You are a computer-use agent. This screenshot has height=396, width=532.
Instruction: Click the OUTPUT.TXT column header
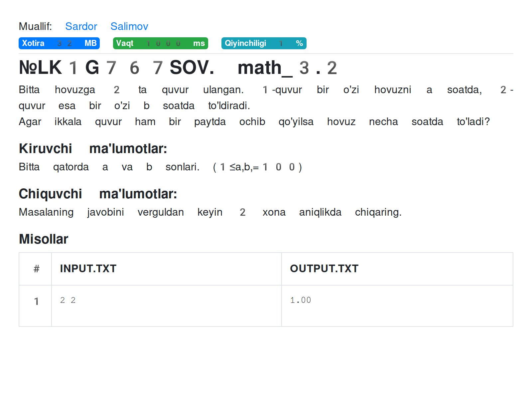324,268
